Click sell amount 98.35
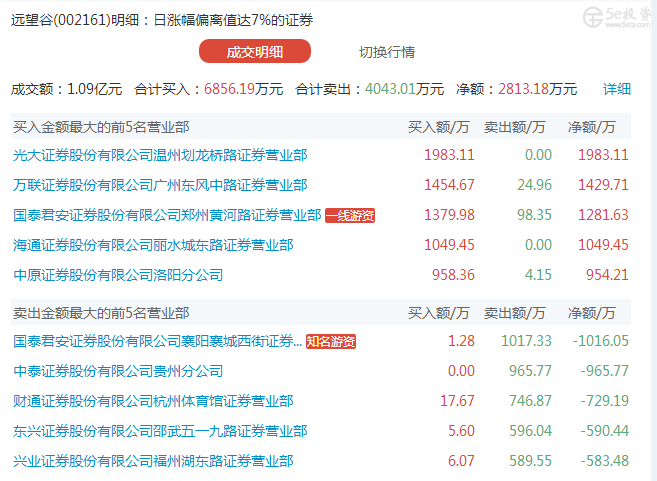This screenshot has width=657, height=481. [x=534, y=215]
